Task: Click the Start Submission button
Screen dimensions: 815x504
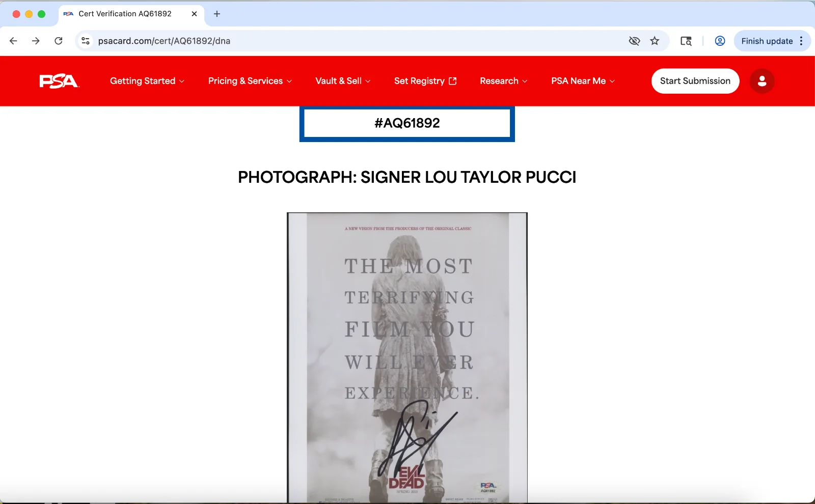Action: click(x=695, y=81)
